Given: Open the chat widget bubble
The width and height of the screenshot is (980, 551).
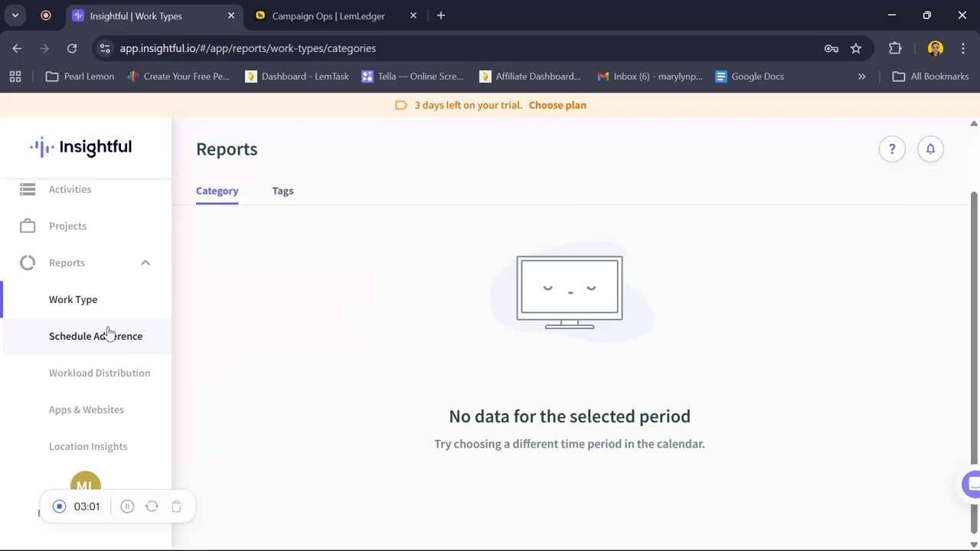Looking at the screenshot, I should 971,484.
